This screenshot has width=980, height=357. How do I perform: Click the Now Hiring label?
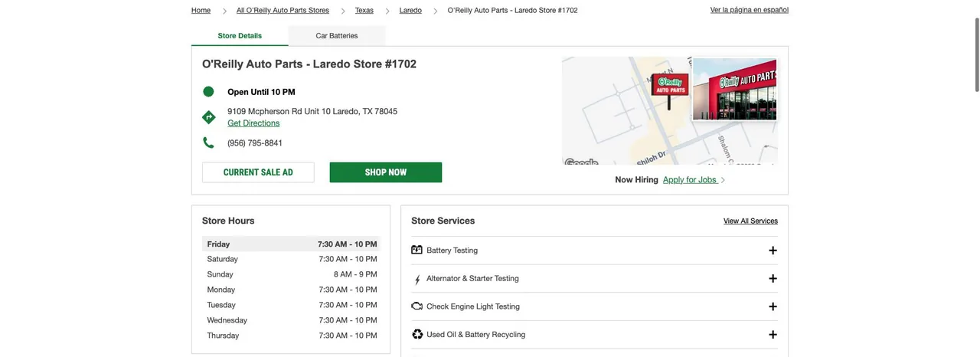(636, 180)
